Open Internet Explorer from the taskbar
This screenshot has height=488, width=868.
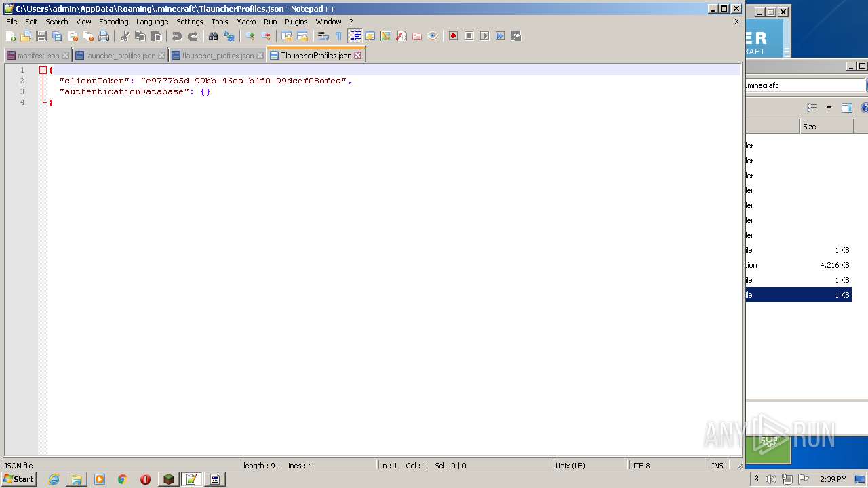point(54,479)
